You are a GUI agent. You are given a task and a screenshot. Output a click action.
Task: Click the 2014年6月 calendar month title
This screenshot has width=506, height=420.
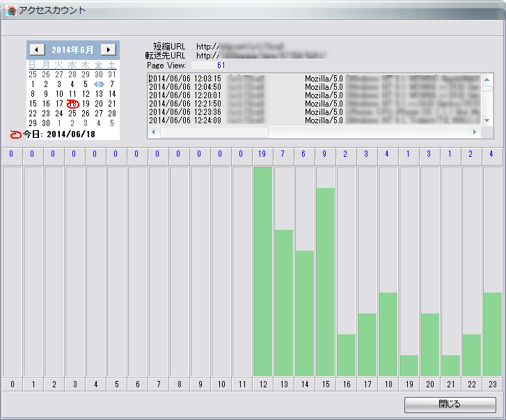point(72,49)
